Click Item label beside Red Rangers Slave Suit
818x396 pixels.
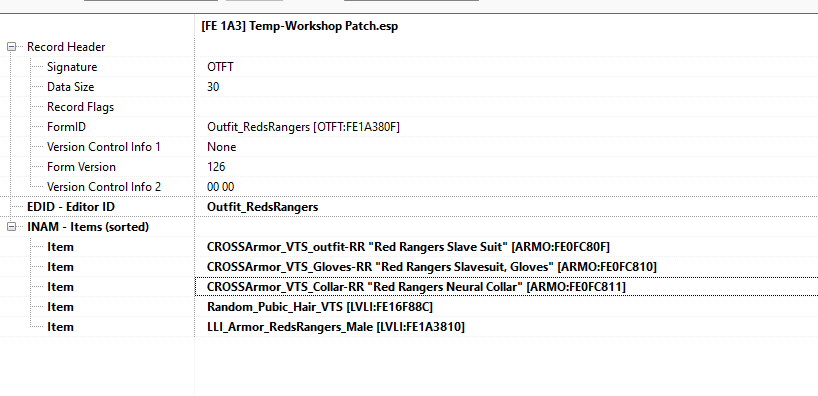tap(60, 247)
